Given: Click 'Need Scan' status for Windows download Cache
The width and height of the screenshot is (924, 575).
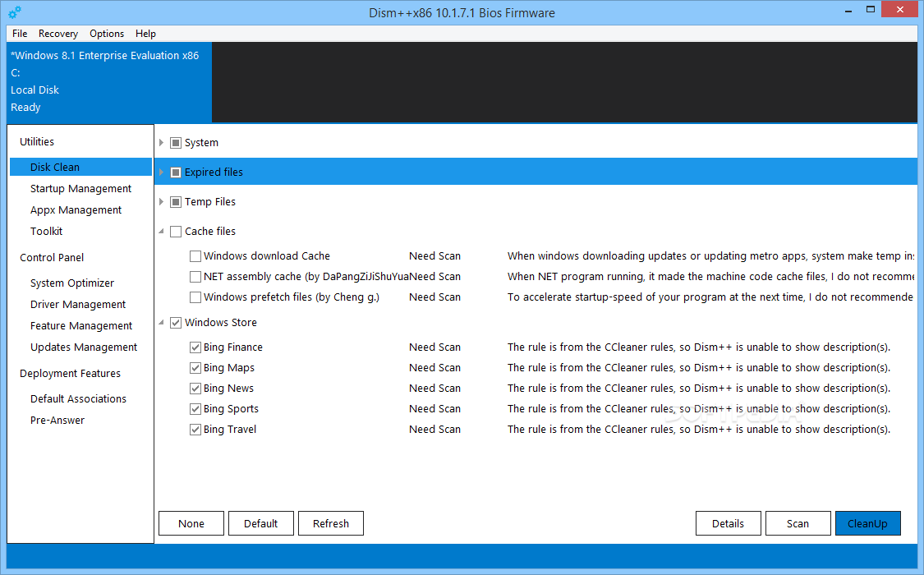Looking at the screenshot, I should tap(434, 255).
